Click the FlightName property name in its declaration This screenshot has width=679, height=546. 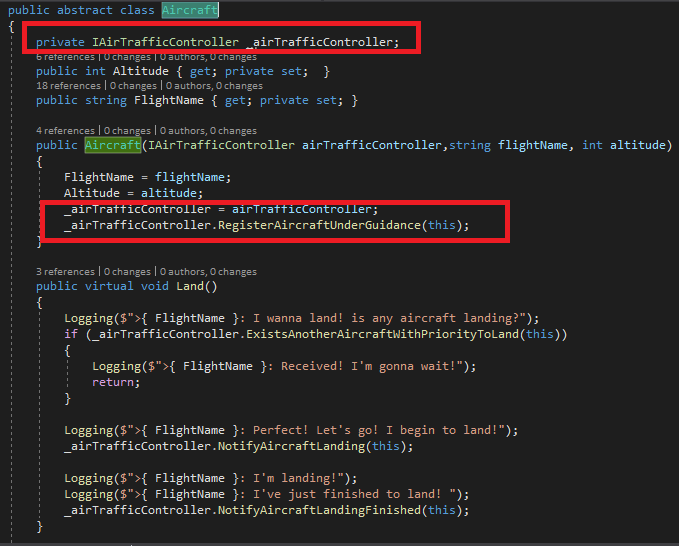(x=168, y=100)
